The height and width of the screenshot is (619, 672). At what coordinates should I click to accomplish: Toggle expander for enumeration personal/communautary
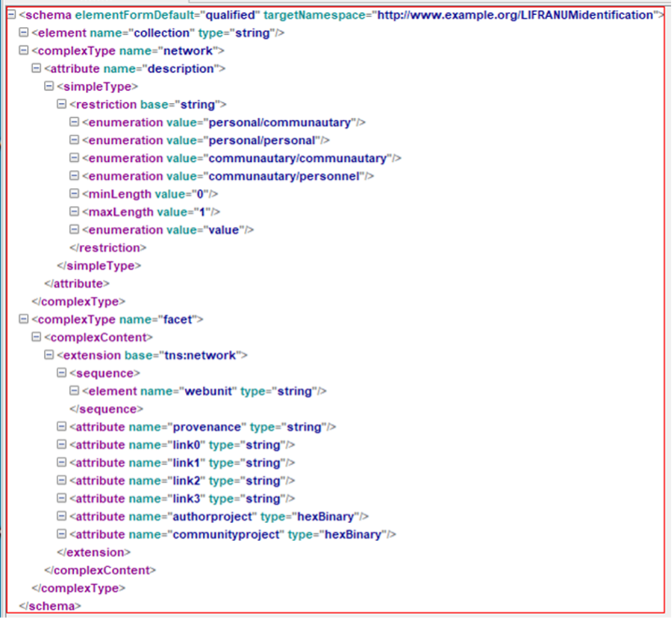click(x=74, y=122)
